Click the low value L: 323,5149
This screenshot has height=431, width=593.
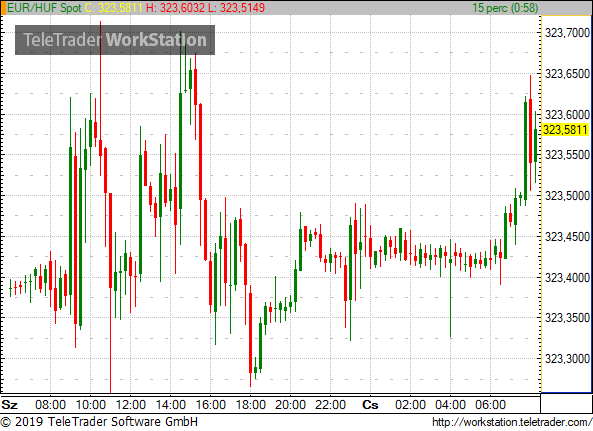(242, 8)
